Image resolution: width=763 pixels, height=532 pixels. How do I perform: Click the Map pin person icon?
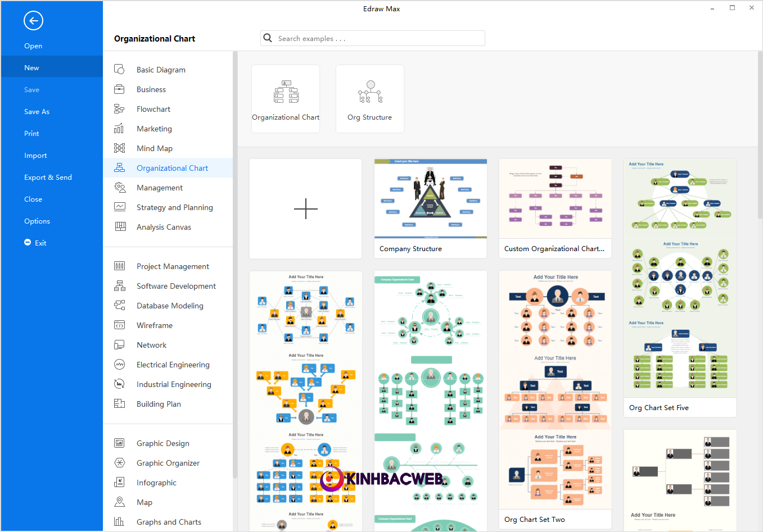click(119, 502)
